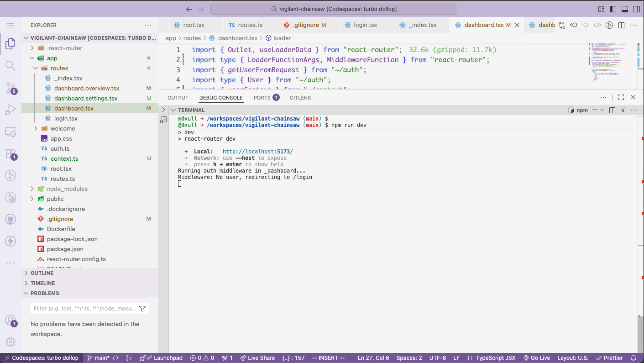Click Codespaces: turbo dollop remote indicator
Image resolution: width=644 pixels, height=363 pixels.
point(42,358)
